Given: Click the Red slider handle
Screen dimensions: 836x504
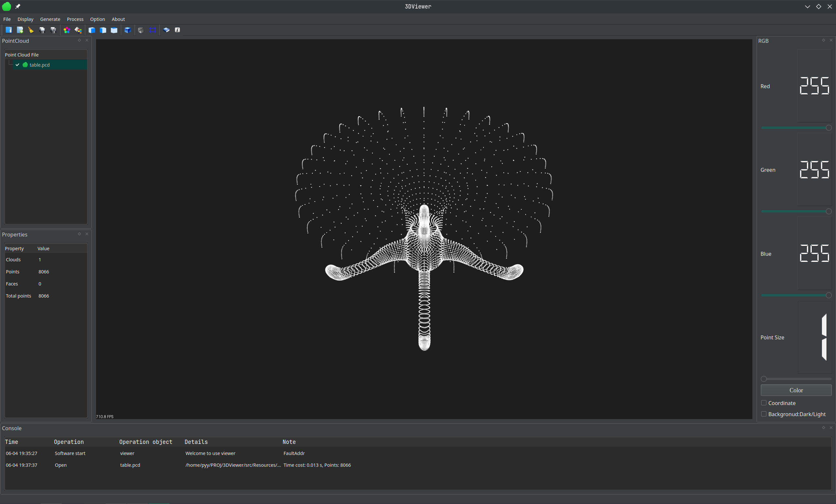Looking at the screenshot, I should click(828, 128).
